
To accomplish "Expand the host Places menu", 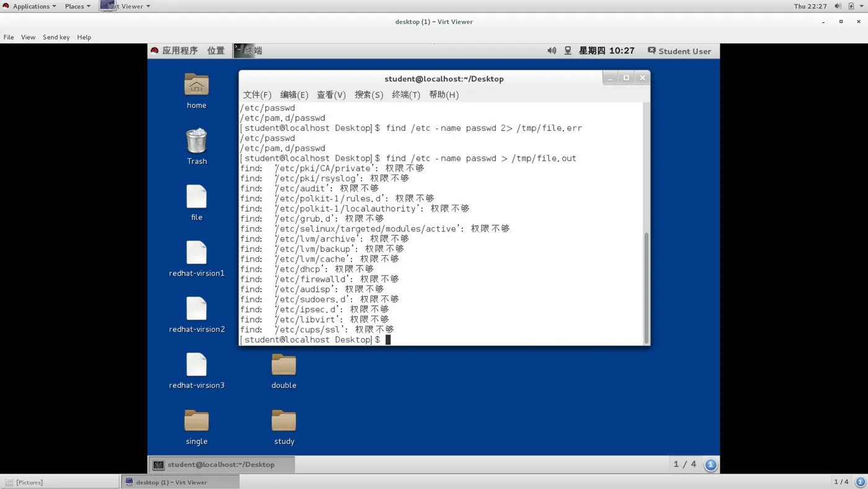I will click(77, 6).
